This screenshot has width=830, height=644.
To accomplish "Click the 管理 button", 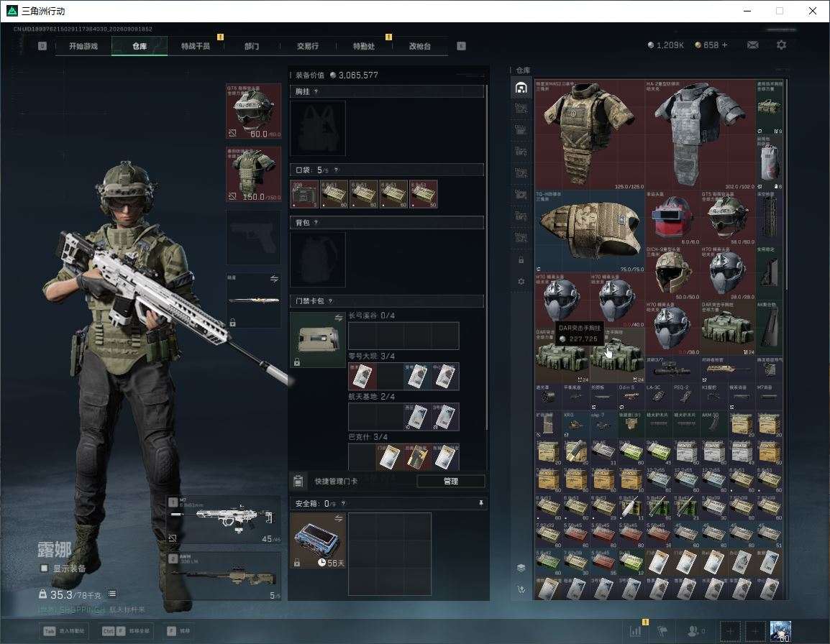I will click(x=450, y=481).
